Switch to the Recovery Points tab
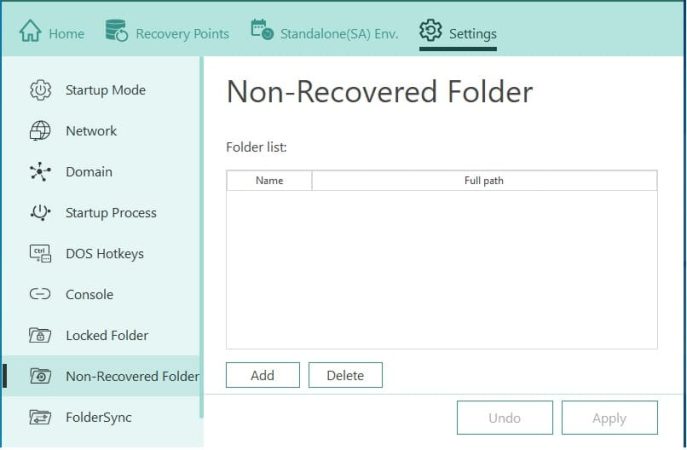 [x=181, y=34]
